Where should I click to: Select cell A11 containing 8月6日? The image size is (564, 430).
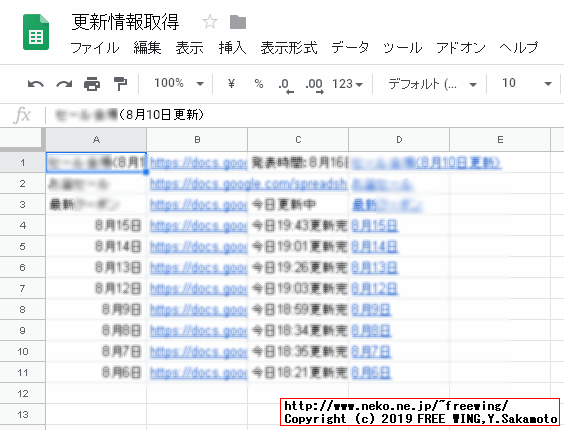pos(96,372)
